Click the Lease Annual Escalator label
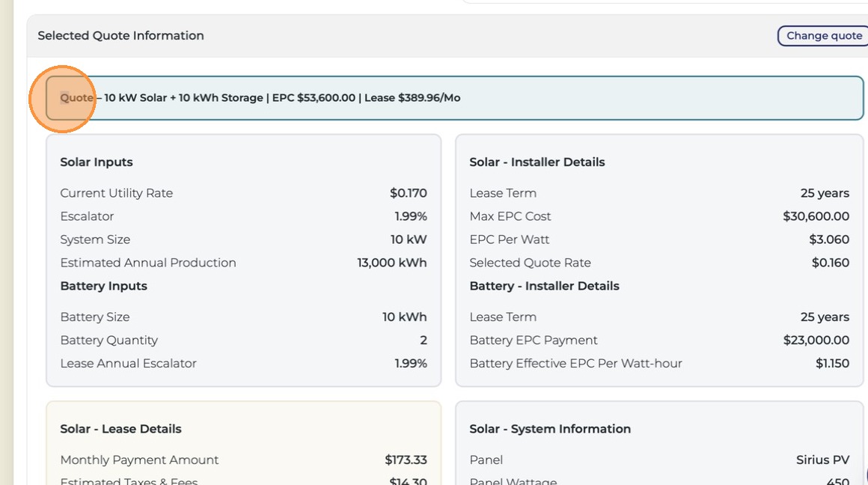 129,364
